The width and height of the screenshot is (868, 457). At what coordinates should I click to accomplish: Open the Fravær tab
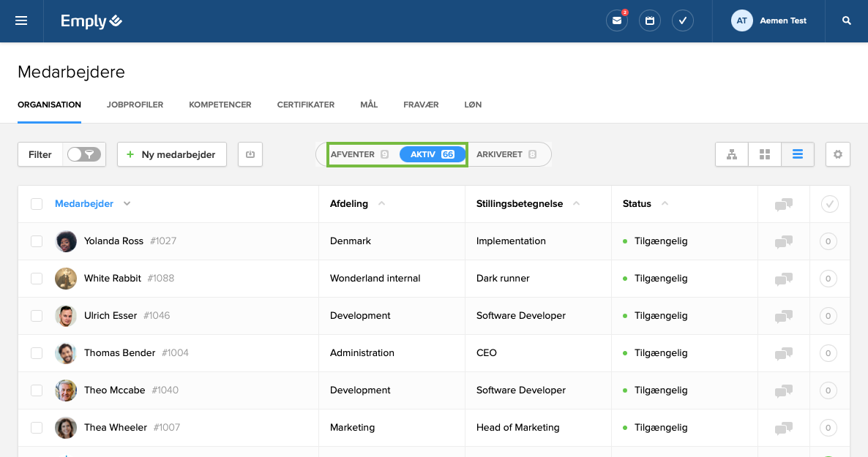tap(421, 105)
